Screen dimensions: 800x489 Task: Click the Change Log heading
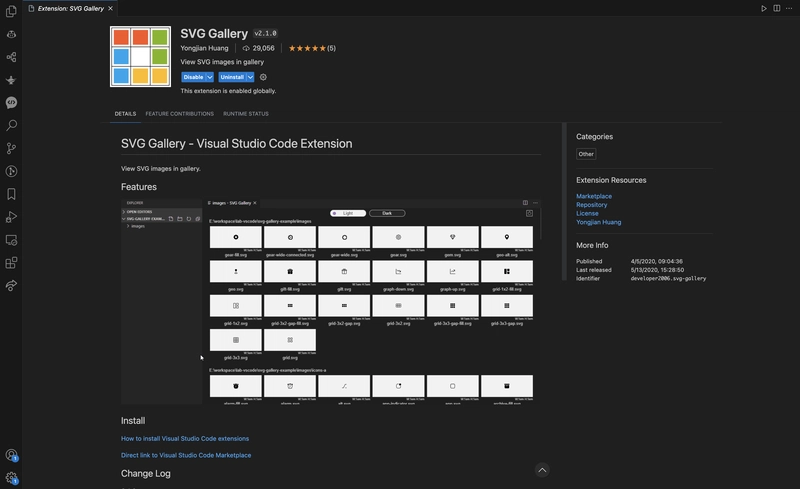click(145, 474)
